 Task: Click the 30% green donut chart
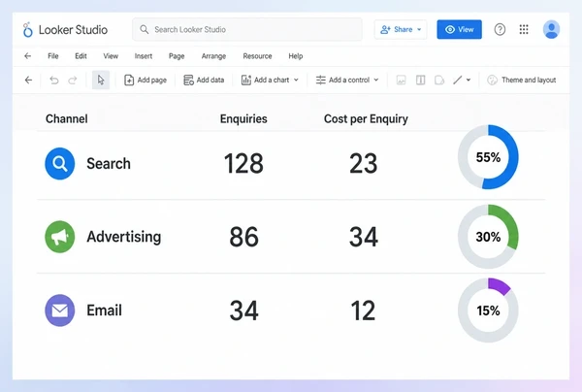[x=488, y=237]
